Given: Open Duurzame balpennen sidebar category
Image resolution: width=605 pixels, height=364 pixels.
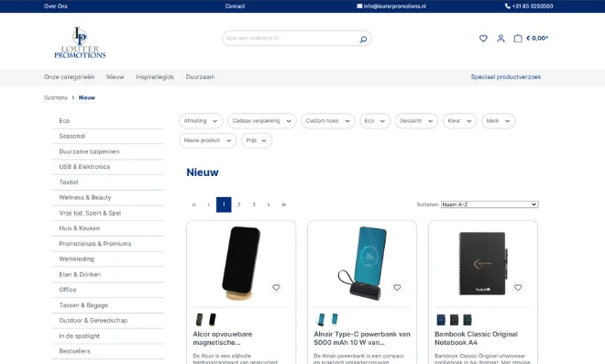Looking at the screenshot, I should [x=107, y=151].
